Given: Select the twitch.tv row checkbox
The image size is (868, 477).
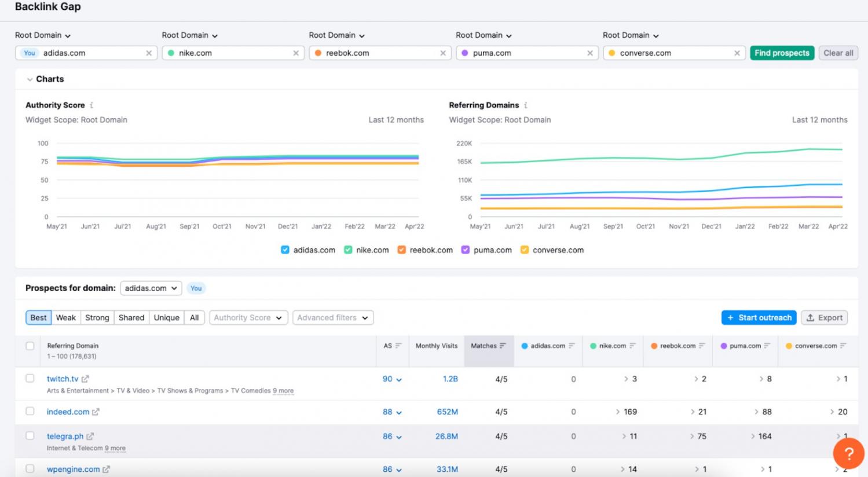Looking at the screenshot, I should [x=30, y=379].
